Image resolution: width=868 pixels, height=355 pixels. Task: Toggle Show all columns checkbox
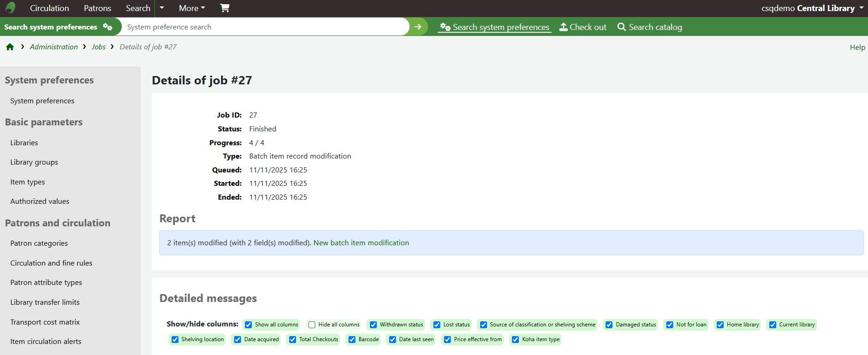(249, 325)
